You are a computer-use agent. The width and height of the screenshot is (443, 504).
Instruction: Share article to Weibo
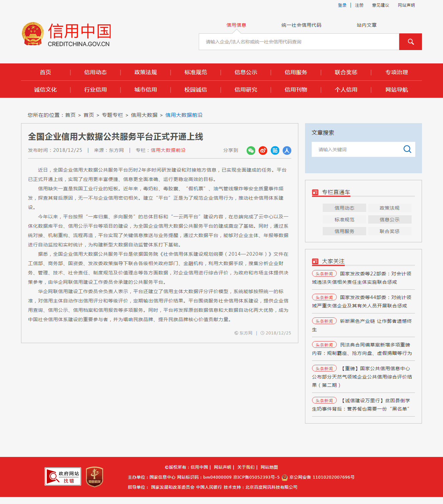tap(263, 151)
